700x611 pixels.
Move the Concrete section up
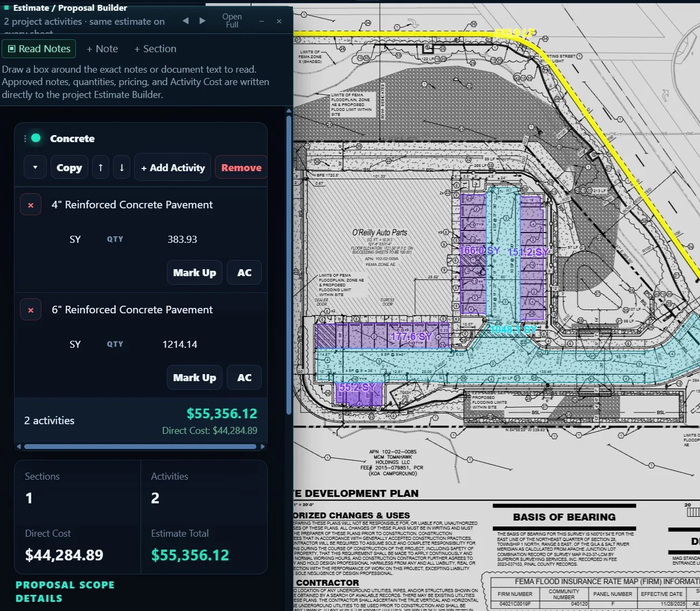[101, 167]
